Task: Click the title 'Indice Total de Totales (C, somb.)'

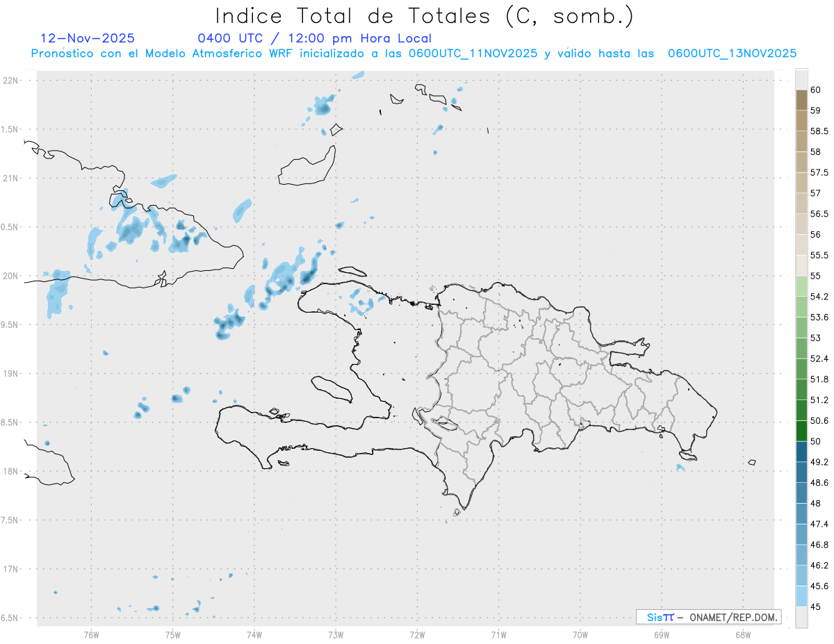Action: coord(424,15)
